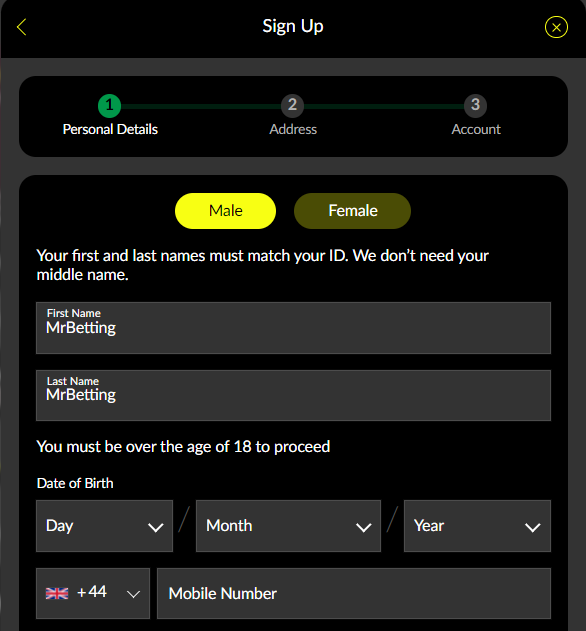Focus the First Name field

pyautogui.click(x=293, y=328)
